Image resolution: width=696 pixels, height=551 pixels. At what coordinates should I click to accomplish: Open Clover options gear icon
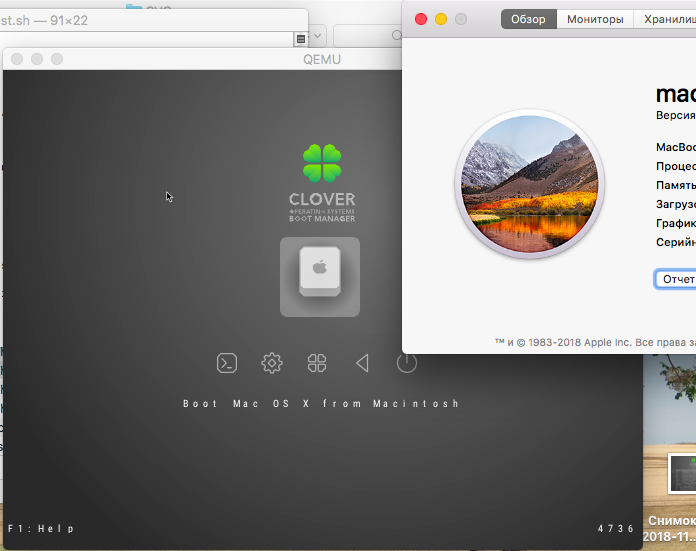(x=272, y=363)
